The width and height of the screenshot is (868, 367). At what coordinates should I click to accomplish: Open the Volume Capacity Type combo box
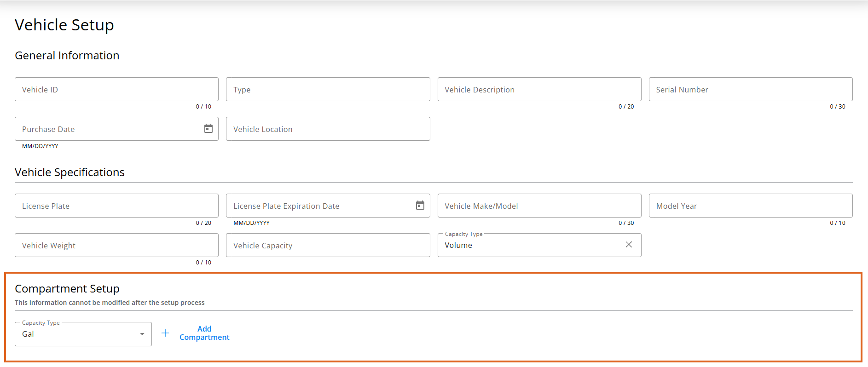pyautogui.click(x=529, y=246)
